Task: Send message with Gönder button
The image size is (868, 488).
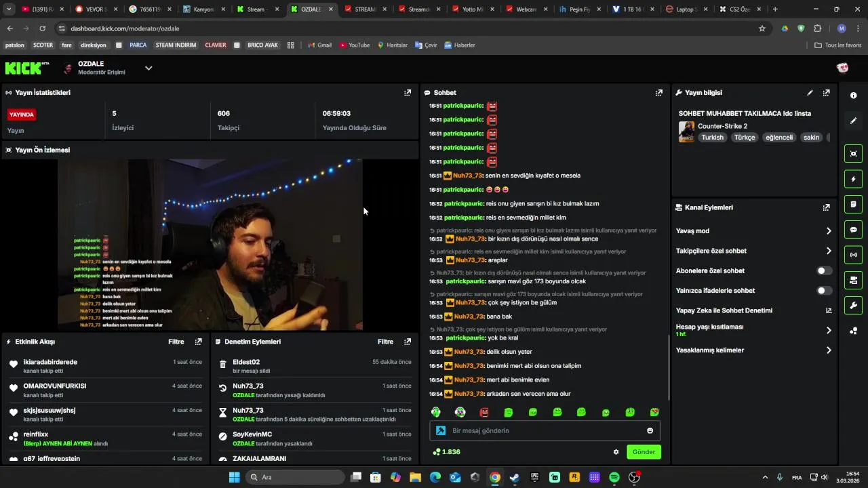Action: click(x=644, y=452)
